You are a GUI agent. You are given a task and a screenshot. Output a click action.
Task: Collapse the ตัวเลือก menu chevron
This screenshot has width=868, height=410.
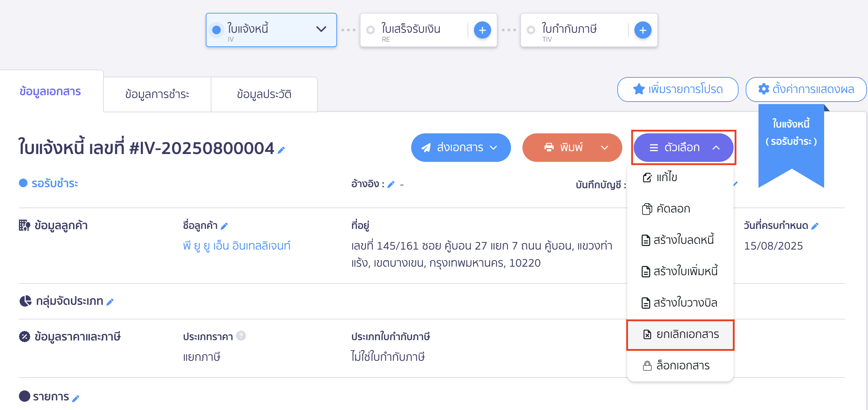[x=716, y=148]
